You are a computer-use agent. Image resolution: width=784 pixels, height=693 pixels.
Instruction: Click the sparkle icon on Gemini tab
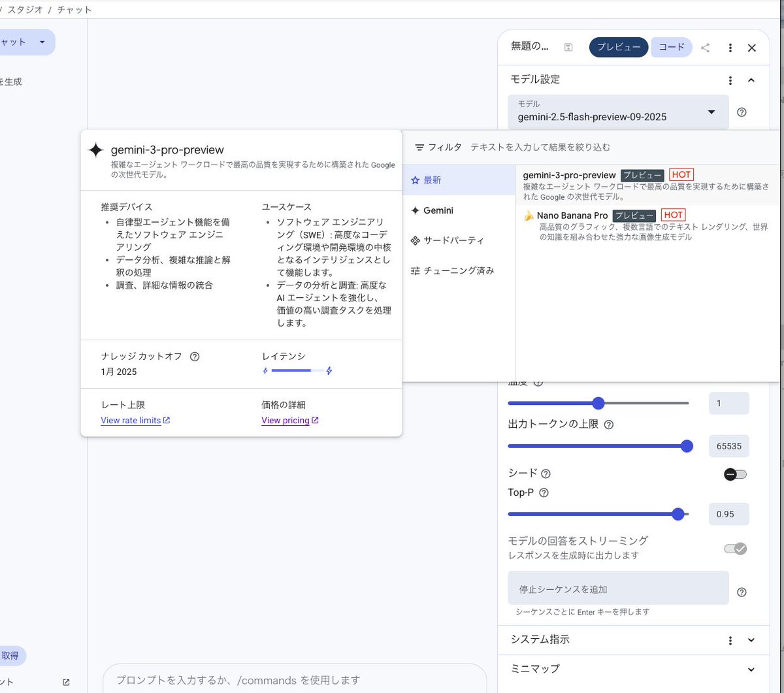pyautogui.click(x=415, y=210)
